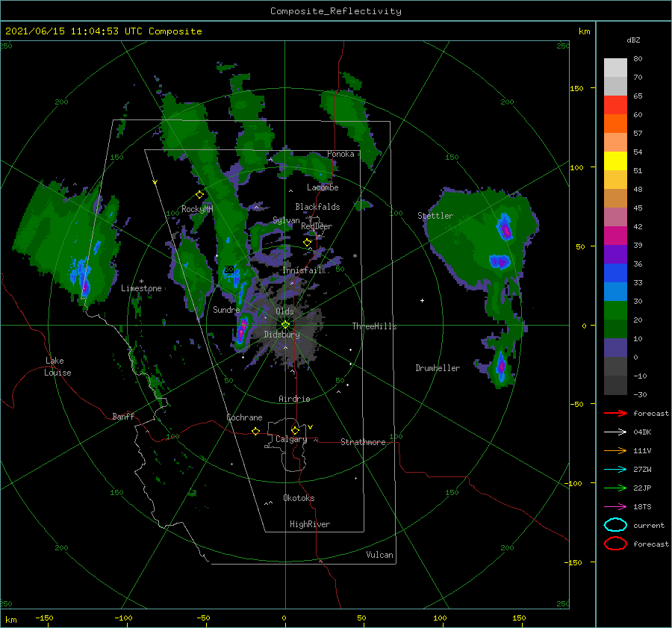Click the Sylvan label

[286, 220]
